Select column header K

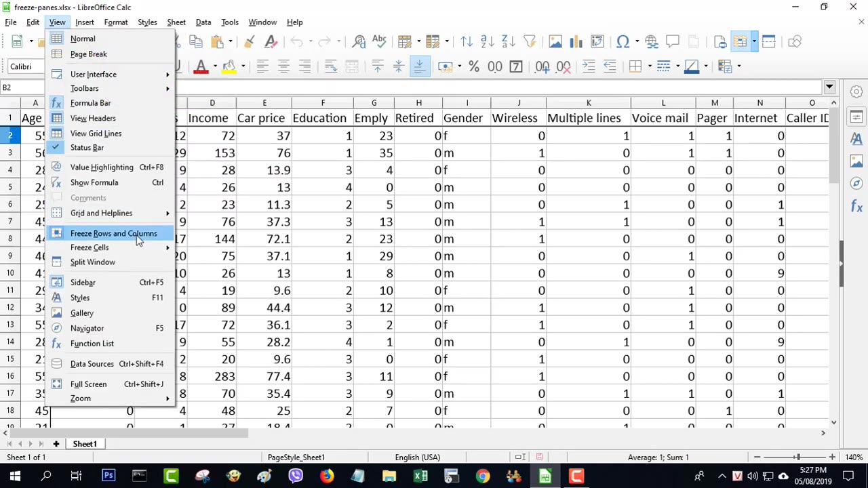589,103
